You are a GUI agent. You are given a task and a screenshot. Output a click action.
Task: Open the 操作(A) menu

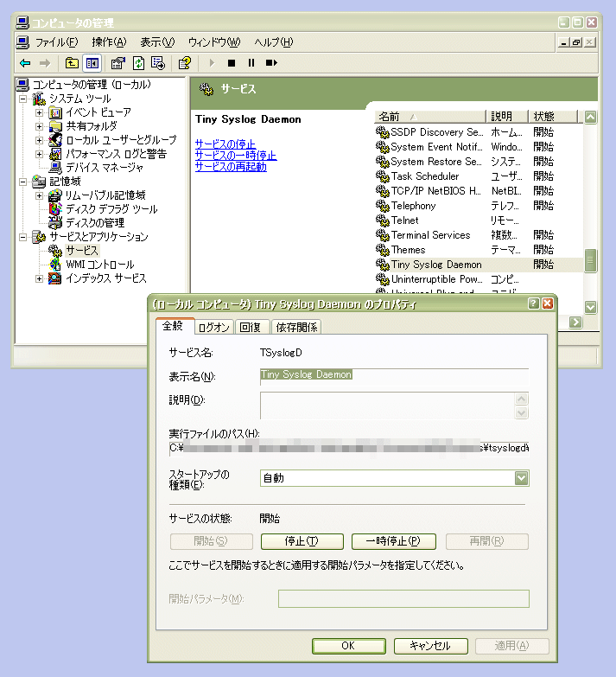click(109, 42)
